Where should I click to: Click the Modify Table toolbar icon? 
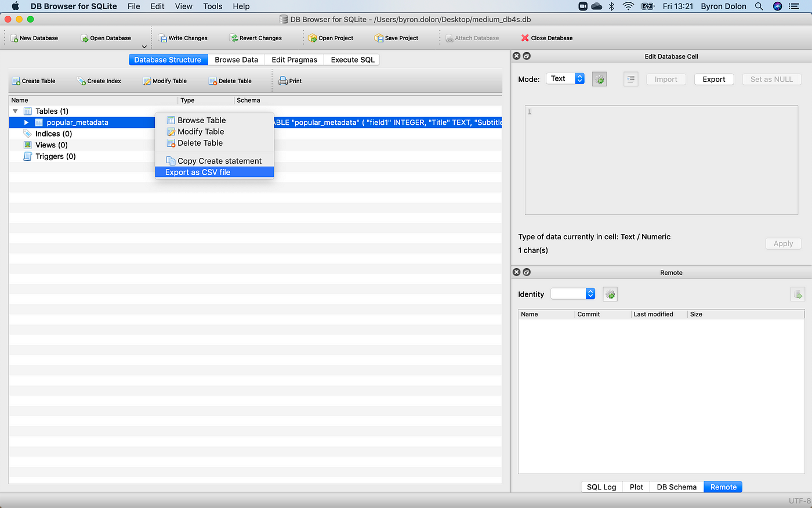[x=147, y=81]
